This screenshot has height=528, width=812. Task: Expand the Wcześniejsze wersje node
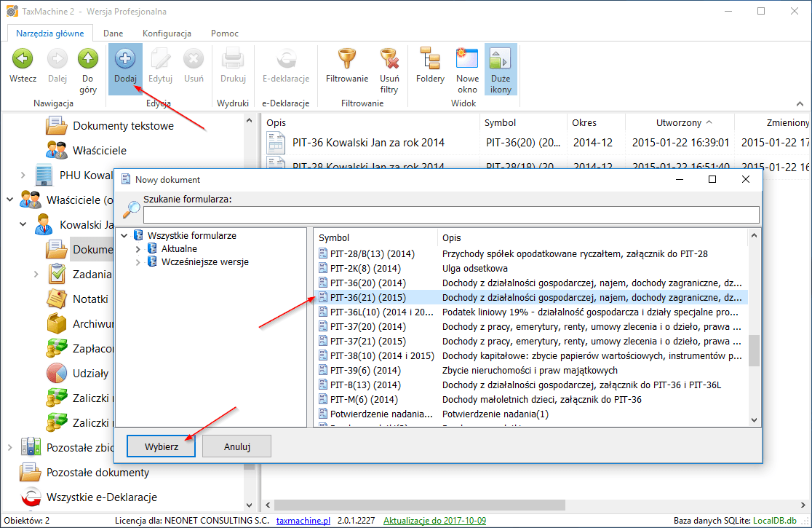[x=139, y=262]
